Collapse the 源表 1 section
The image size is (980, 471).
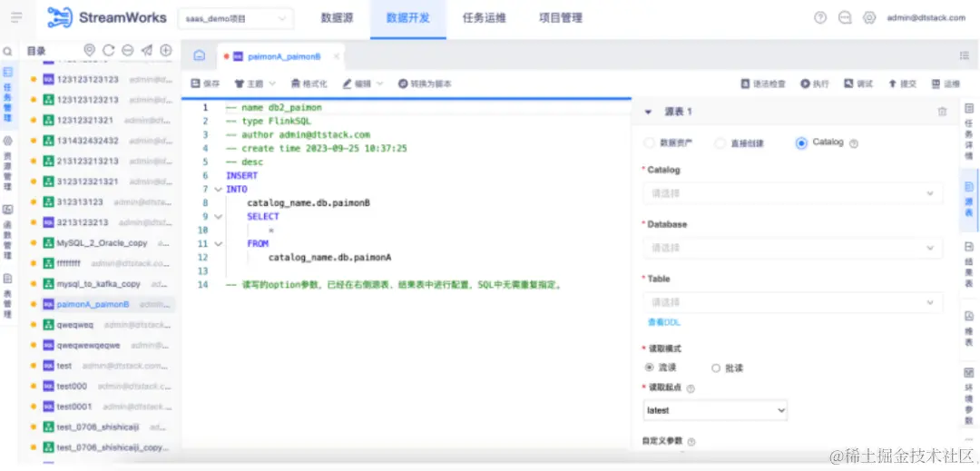pyautogui.click(x=648, y=112)
